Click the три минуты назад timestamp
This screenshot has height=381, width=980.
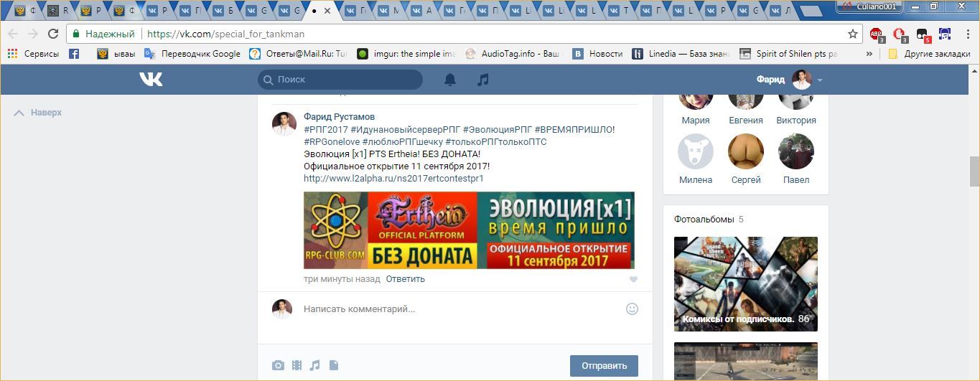[342, 278]
